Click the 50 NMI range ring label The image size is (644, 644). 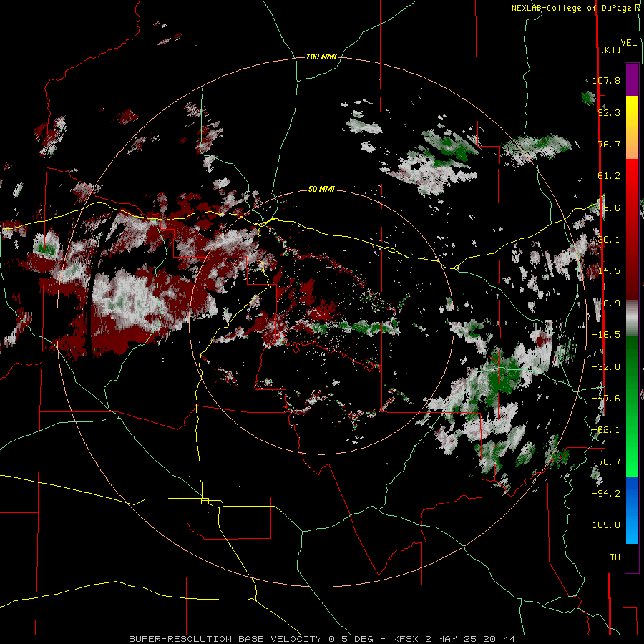point(321,189)
